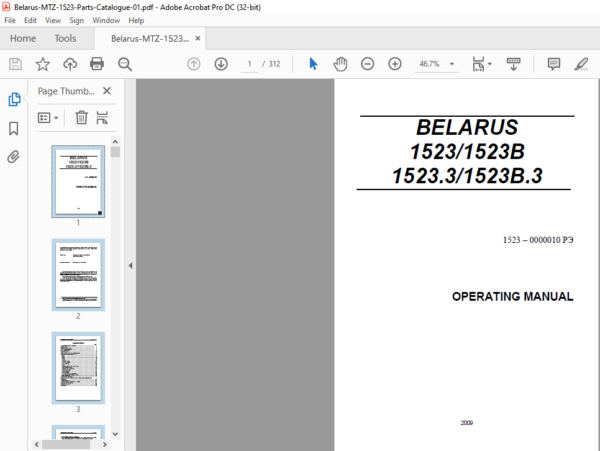This screenshot has height=451, width=600.
Task: Open Page Thumbnails sidebar icon
Action: click(x=14, y=99)
